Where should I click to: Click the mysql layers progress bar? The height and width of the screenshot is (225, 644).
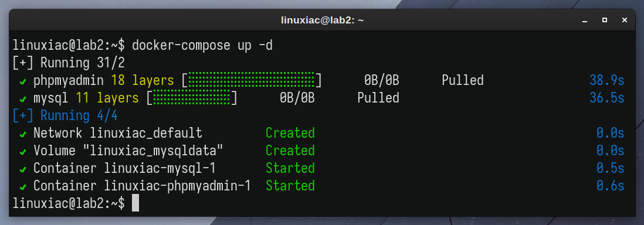click(x=192, y=98)
